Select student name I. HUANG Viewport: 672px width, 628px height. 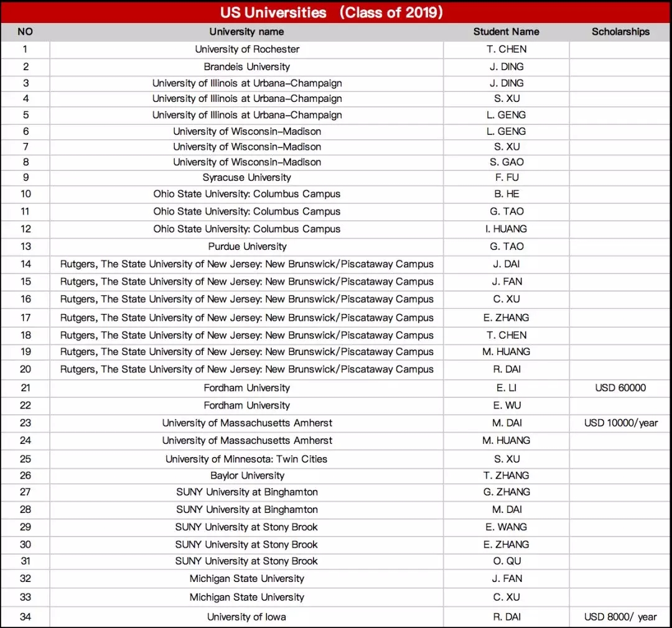tap(506, 229)
